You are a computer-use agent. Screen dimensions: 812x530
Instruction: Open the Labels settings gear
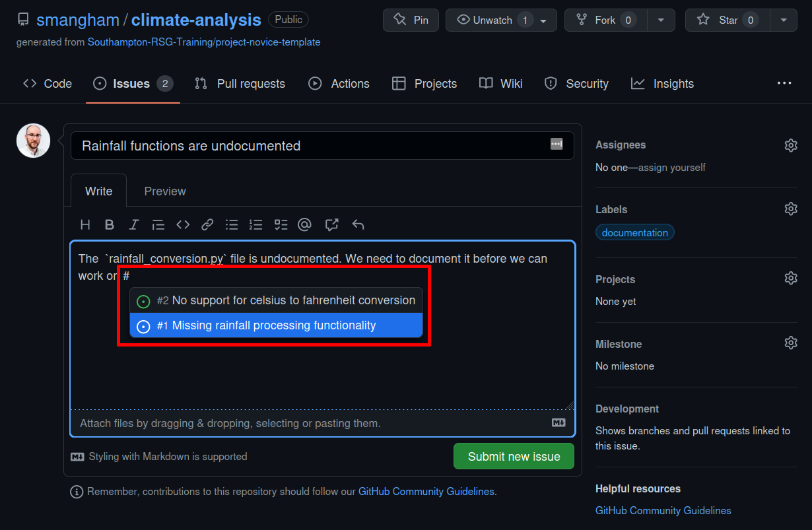click(791, 208)
